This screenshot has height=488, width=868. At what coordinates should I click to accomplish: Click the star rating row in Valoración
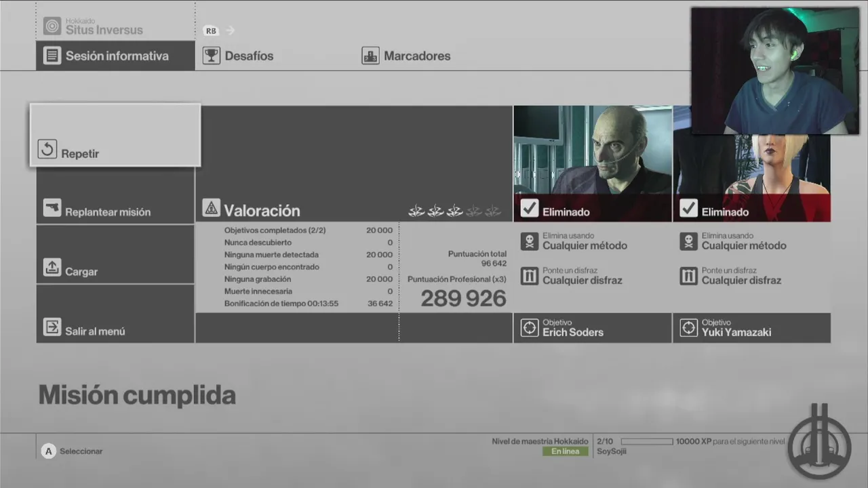(454, 211)
